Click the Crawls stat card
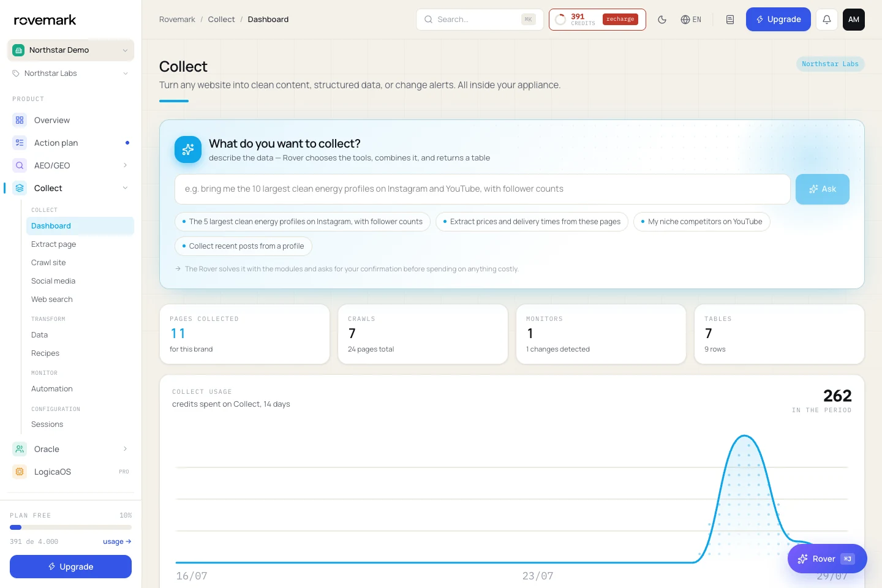The width and height of the screenshot is (882, 588). pyautogui.click(x=423, y=334)
